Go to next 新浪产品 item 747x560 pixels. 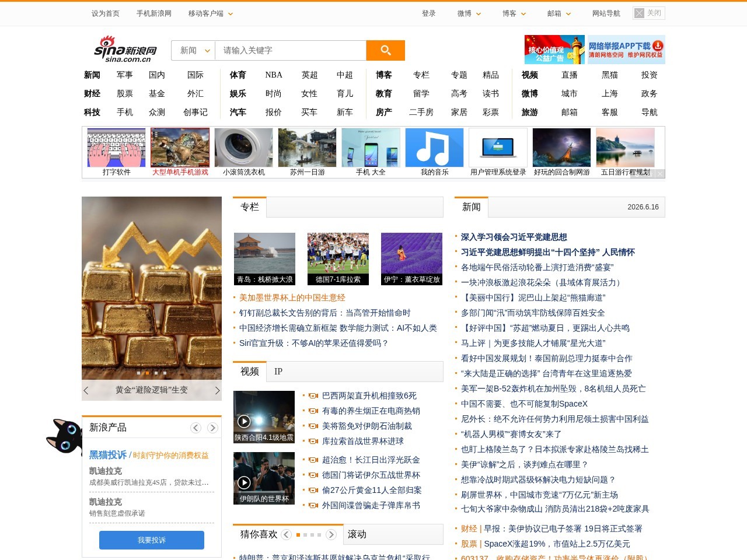point(212,428)
